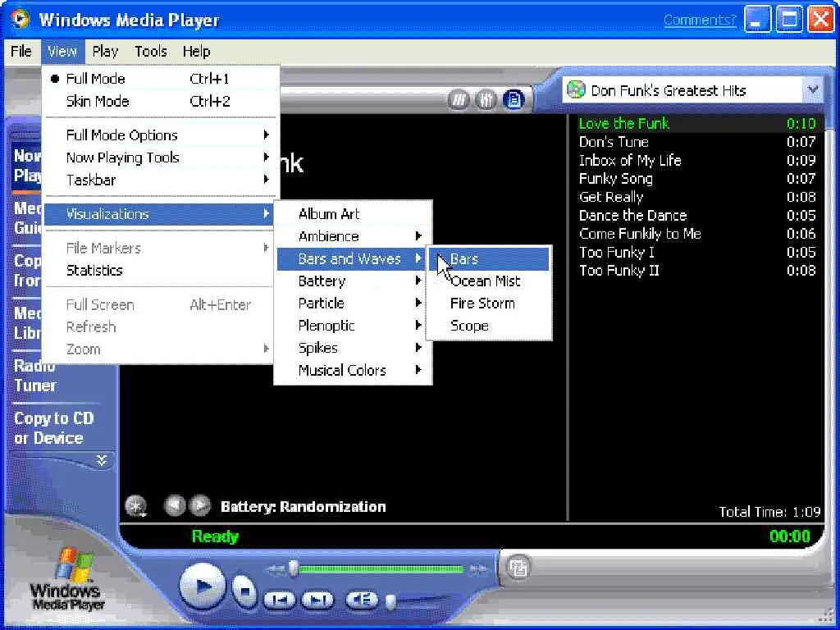Select track Funky Song
The height and width of the screenshot is (630, 840).
pos(696,178)
